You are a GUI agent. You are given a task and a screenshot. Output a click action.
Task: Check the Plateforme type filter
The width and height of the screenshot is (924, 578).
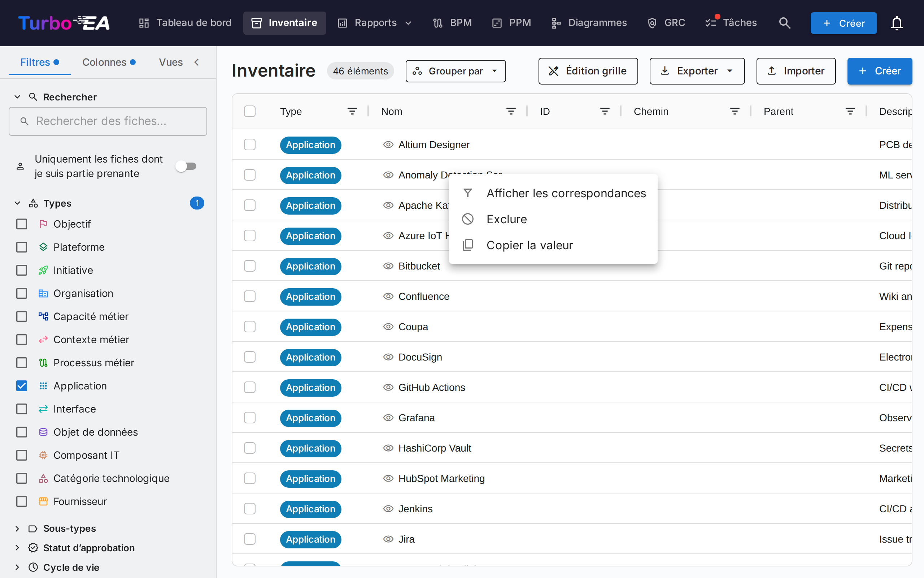pyautogui.click(x=22, y=247)
